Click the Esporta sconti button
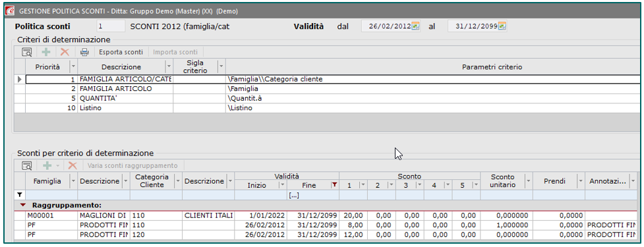 [121, 52]
